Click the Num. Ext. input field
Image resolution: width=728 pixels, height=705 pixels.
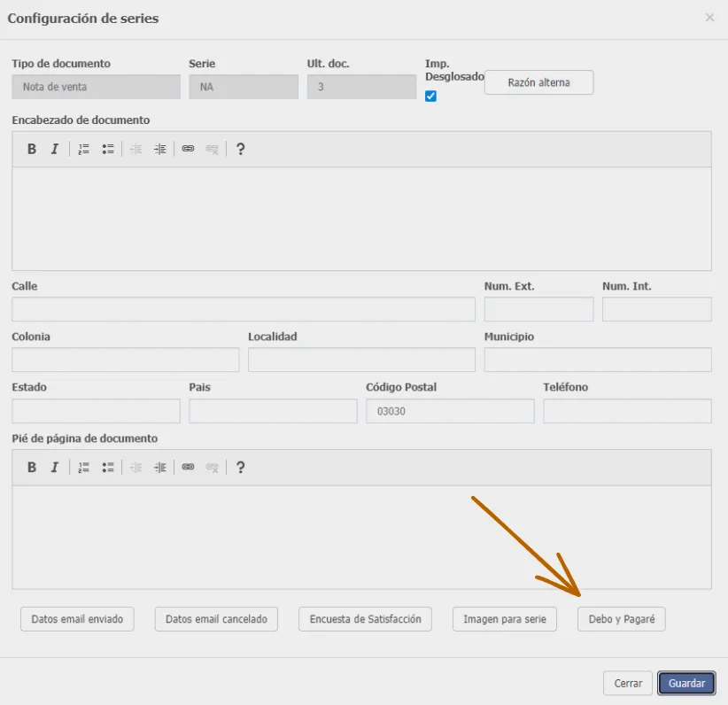pos(539,309)
